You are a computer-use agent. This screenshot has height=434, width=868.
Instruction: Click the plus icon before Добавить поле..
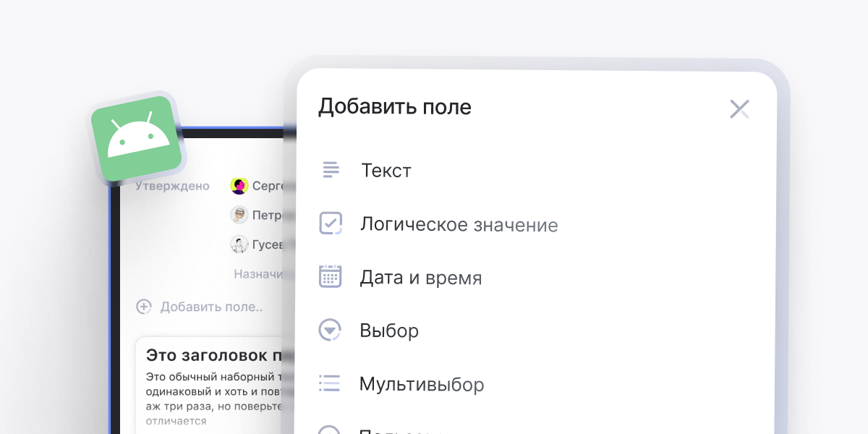(x=145, y=306)
